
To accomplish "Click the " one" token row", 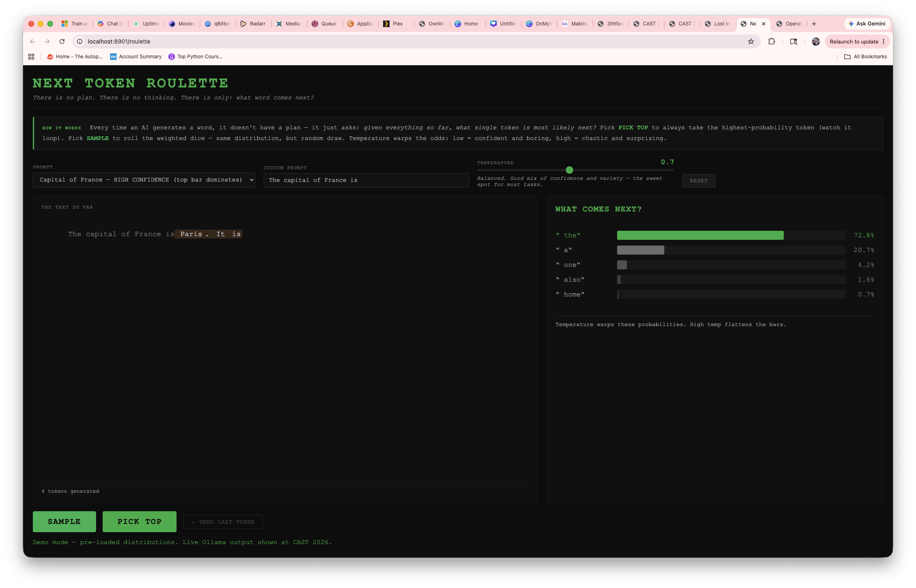I will (715, 265).
